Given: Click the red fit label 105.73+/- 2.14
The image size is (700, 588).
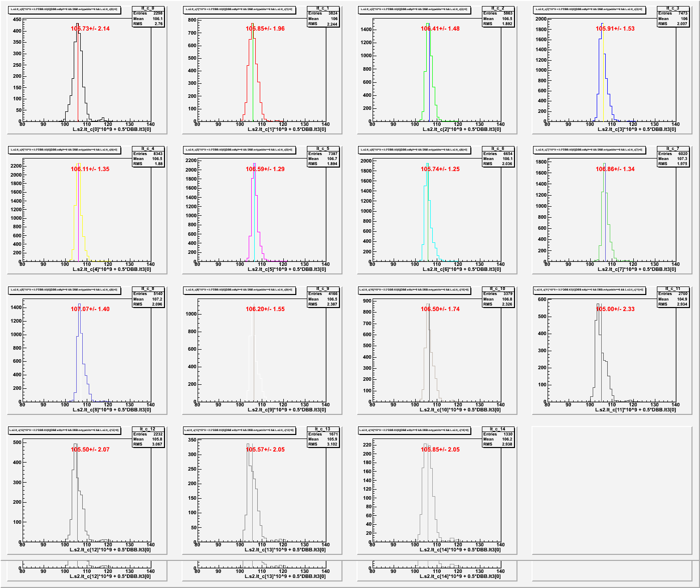Looking at the screenshot, I should [x=90, y=29].
